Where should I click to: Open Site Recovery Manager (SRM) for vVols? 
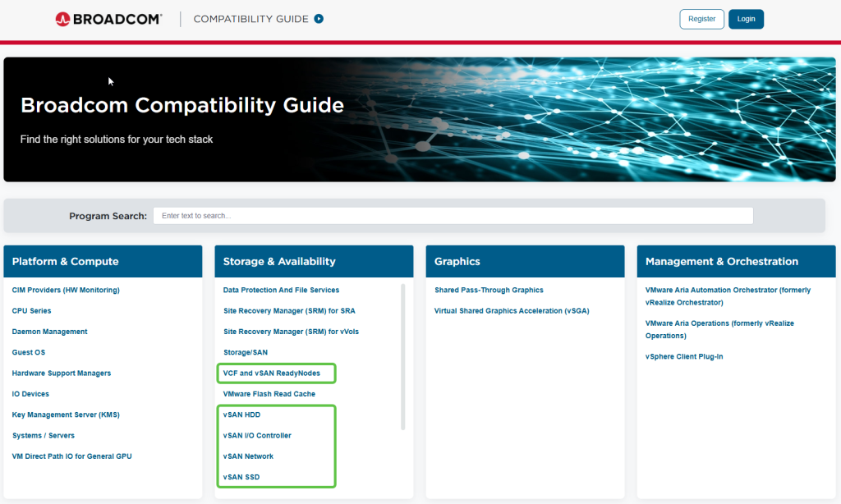[291, 332]
